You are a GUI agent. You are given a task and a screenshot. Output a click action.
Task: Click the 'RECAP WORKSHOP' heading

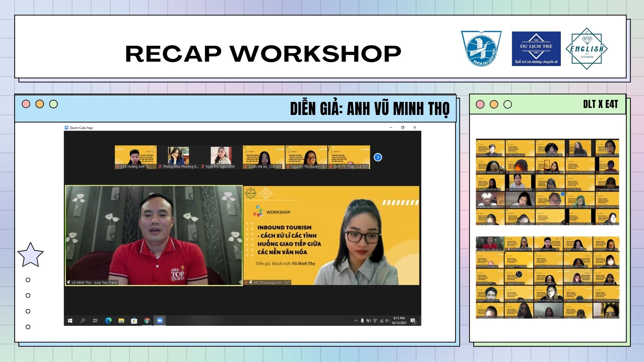263,54
